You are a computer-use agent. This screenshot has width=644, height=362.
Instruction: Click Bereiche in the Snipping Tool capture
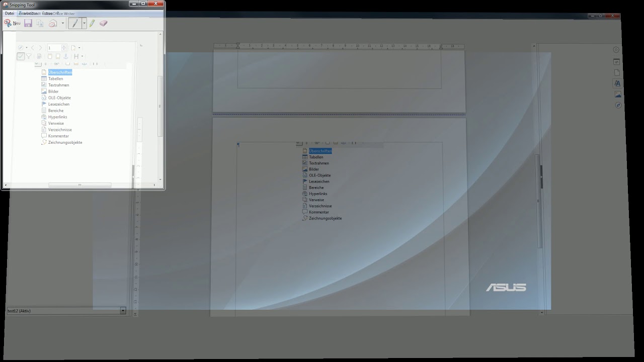[x=56, y=111]
